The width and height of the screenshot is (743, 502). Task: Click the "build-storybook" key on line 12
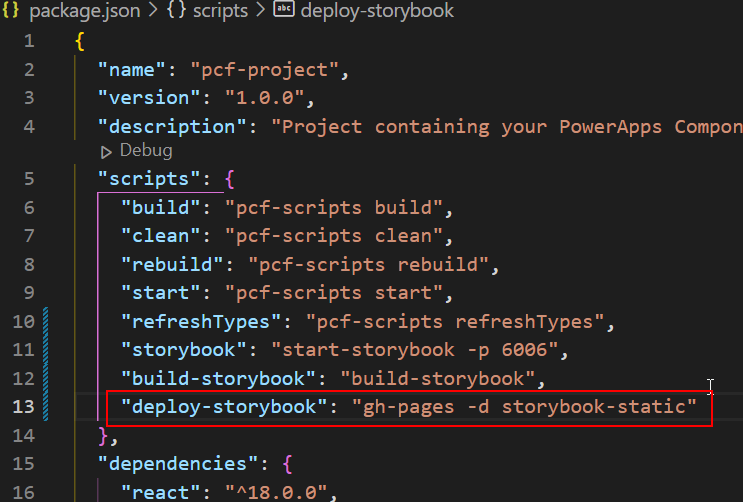tap(218, 378)
